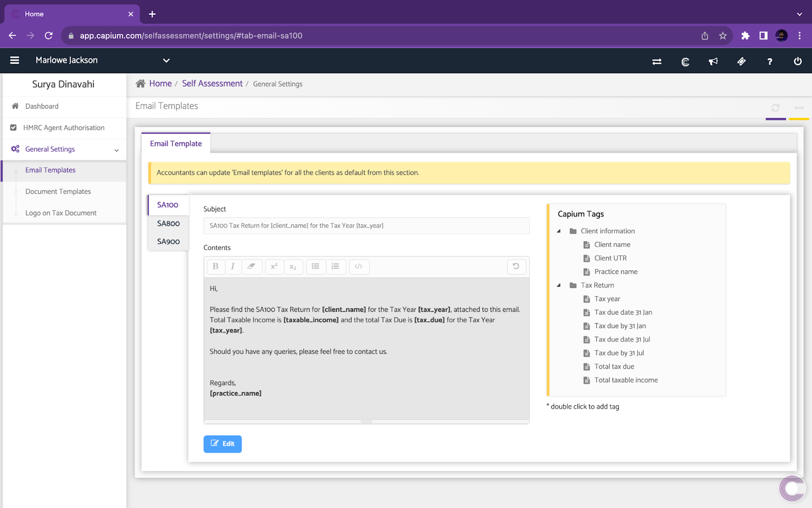Select the Tax due date 31 Jan tag

623,312
